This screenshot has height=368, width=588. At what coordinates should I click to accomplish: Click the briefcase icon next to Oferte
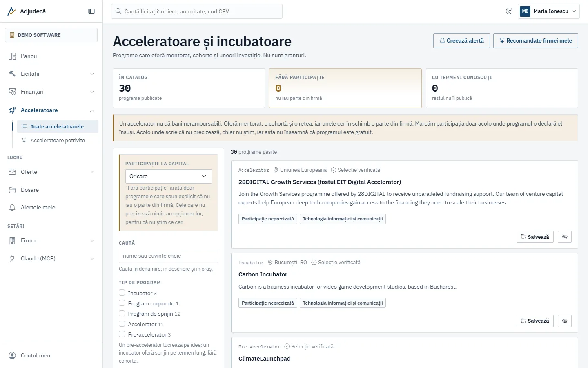[x=12, y=172]
